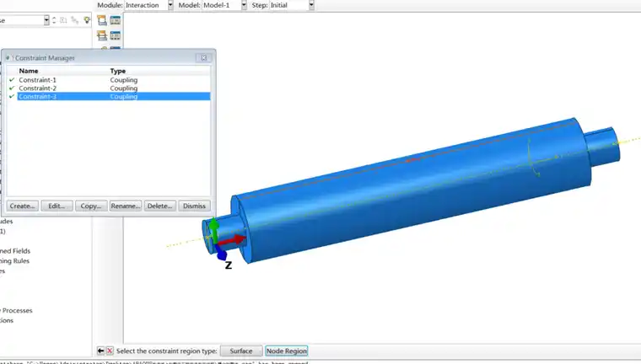
Task: Click the Surface region type button
Action: 241,351
